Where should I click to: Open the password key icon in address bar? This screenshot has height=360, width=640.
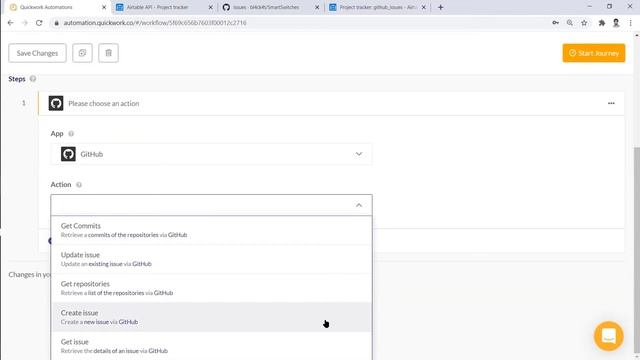click(556, 23)
